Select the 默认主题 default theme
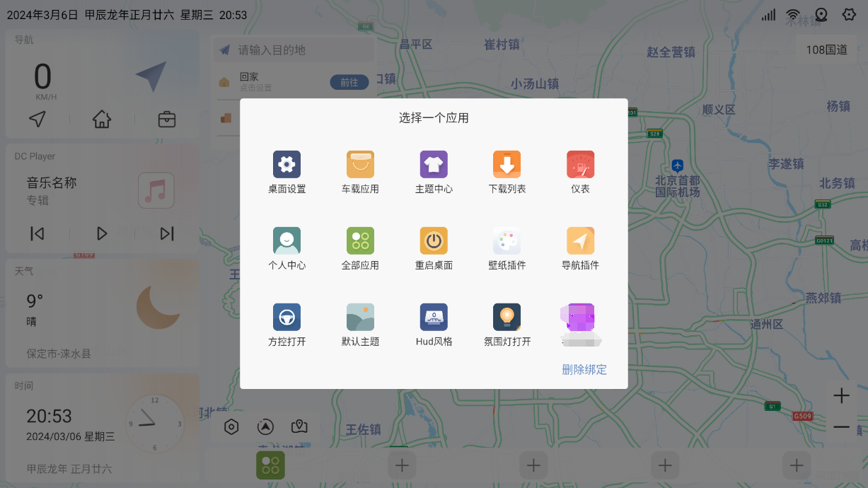Screen dimensions: 868x488 click(360, 318)
